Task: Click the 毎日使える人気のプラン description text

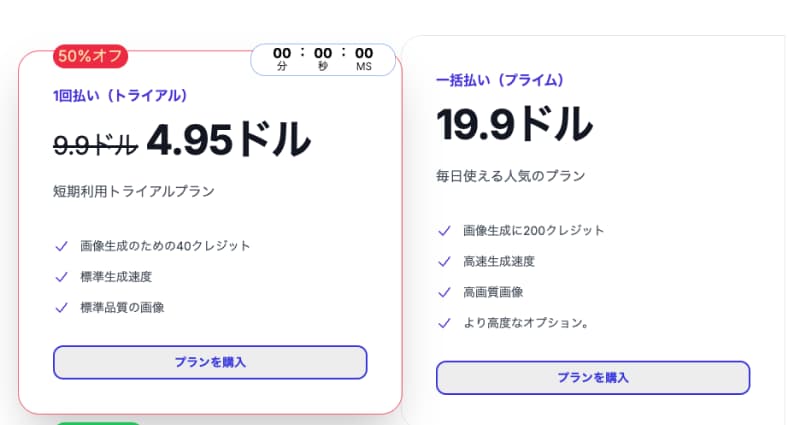Action: coord(510,176)
